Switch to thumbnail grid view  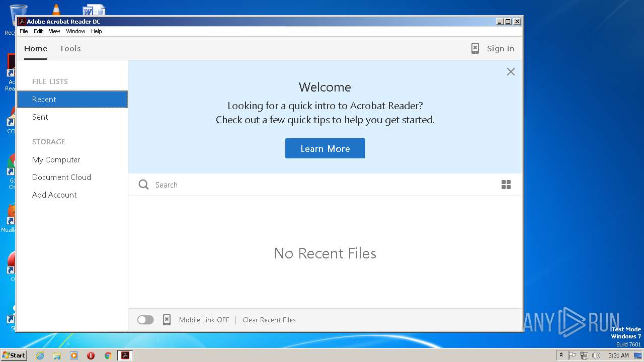(506, 185)
